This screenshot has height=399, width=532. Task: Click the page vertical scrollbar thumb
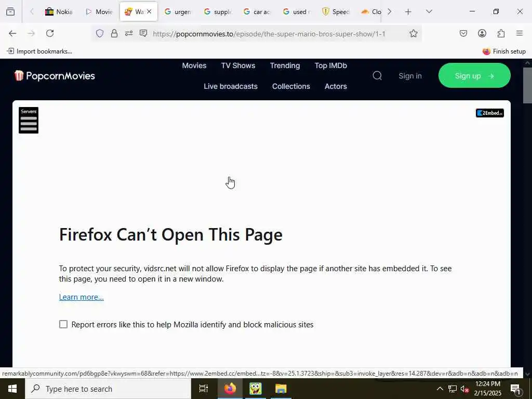tap(527, 85)
